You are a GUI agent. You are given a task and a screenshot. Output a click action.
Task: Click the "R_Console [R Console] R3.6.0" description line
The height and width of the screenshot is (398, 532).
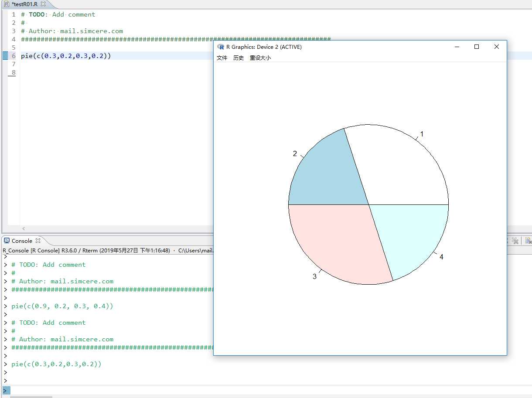pyautogui.click(x=108, y=251)
